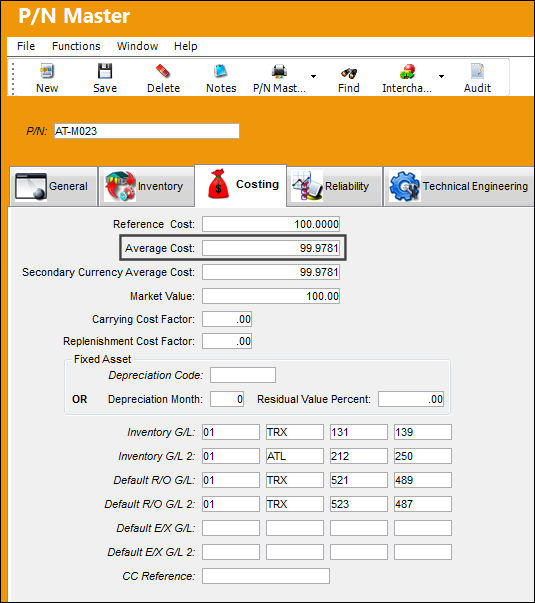Screen dimensions: 535x603
Task: Expand the P/N Master print dropdown arrow
Action: click(313, 76)
